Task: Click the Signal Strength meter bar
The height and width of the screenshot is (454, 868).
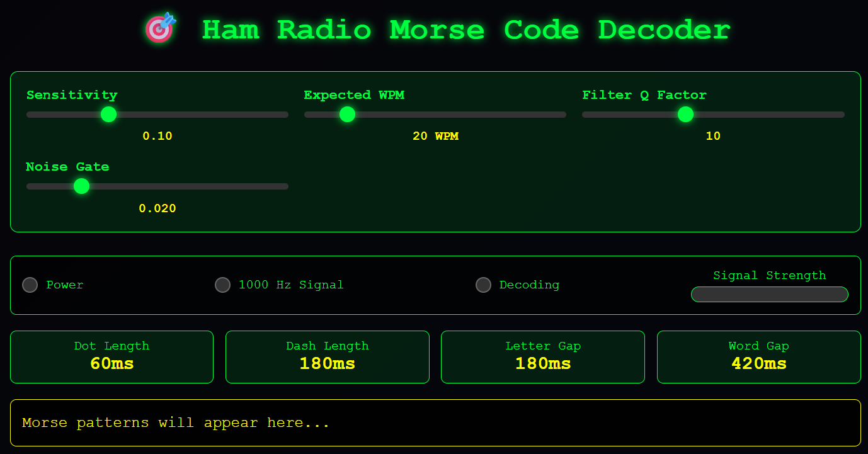Action: tap(769, 295)
